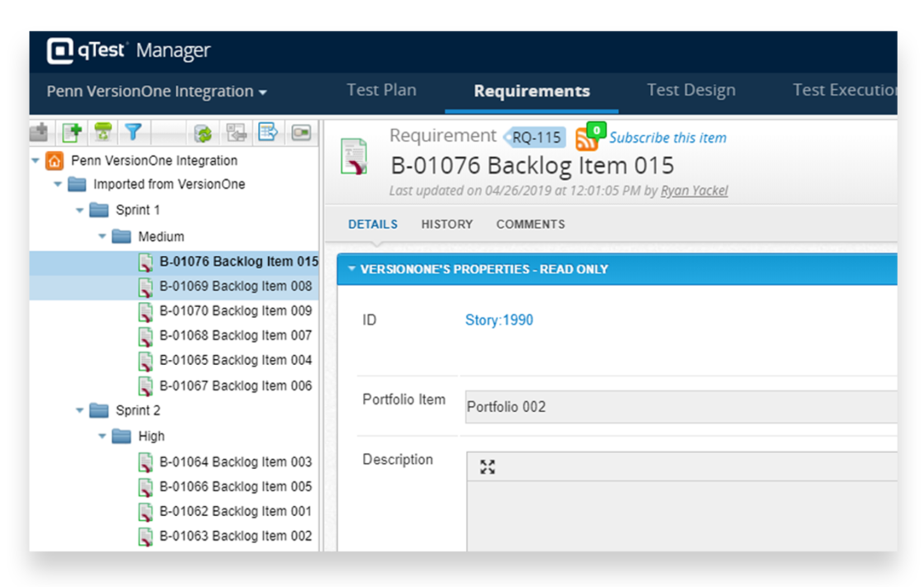Click the toggle switch icon in the tree toolbar
This screenshot has width=924, height=587.
(x=301, y=132)
